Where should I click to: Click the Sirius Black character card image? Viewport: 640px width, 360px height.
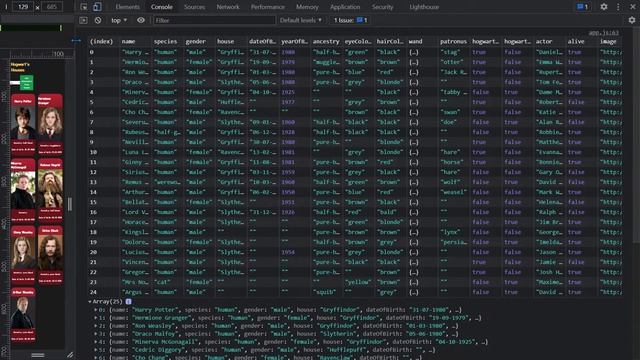50,252
